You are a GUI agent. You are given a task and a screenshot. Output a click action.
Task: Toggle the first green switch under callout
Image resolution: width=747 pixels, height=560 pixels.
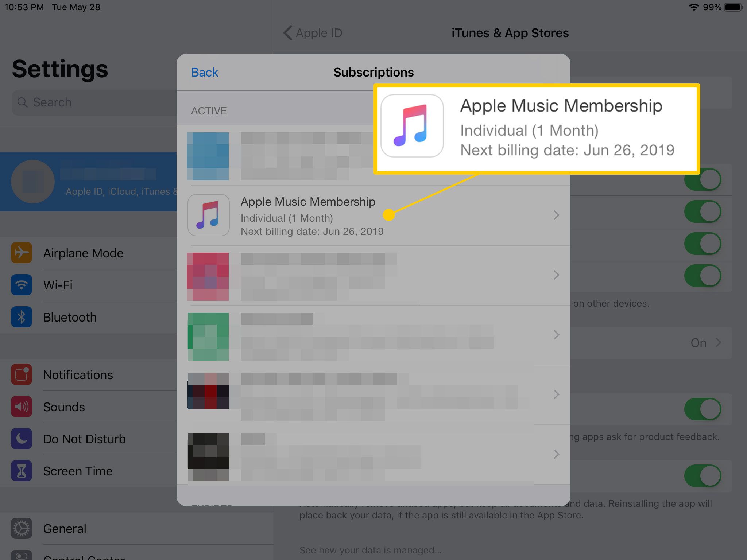(703, 179)
